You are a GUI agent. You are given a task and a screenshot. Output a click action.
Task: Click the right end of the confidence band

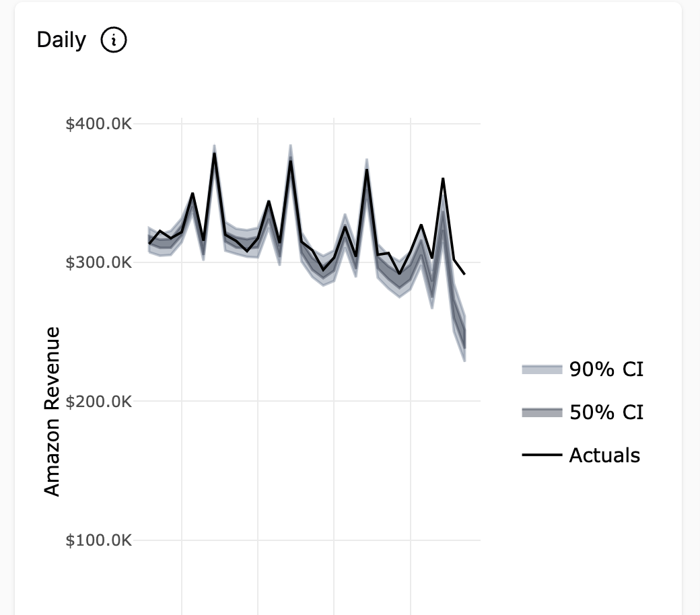tap(464, 338)
